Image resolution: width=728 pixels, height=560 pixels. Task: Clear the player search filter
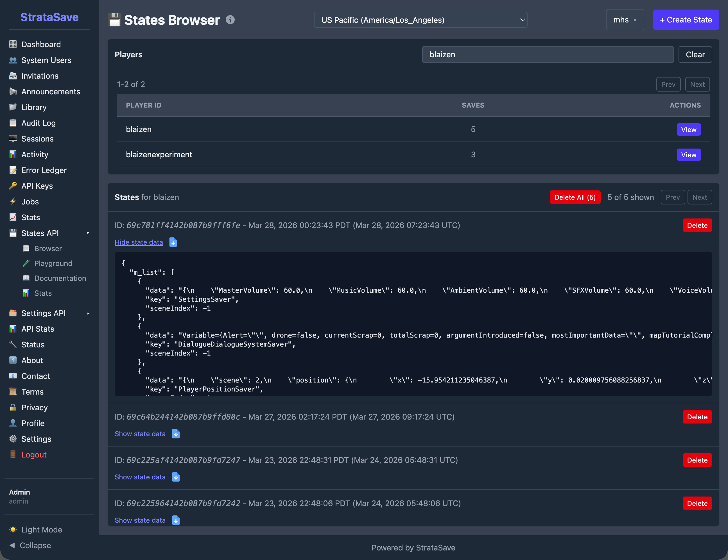(695, 54)
